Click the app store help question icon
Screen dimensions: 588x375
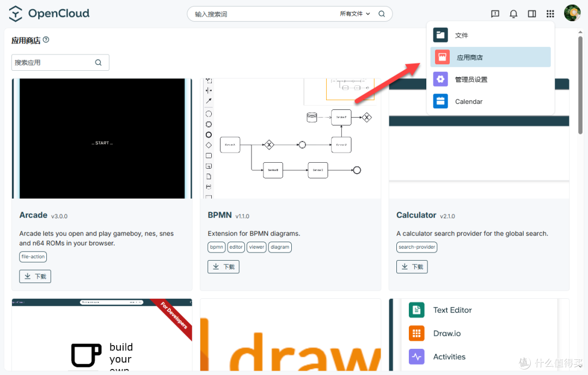coord(46,40)
